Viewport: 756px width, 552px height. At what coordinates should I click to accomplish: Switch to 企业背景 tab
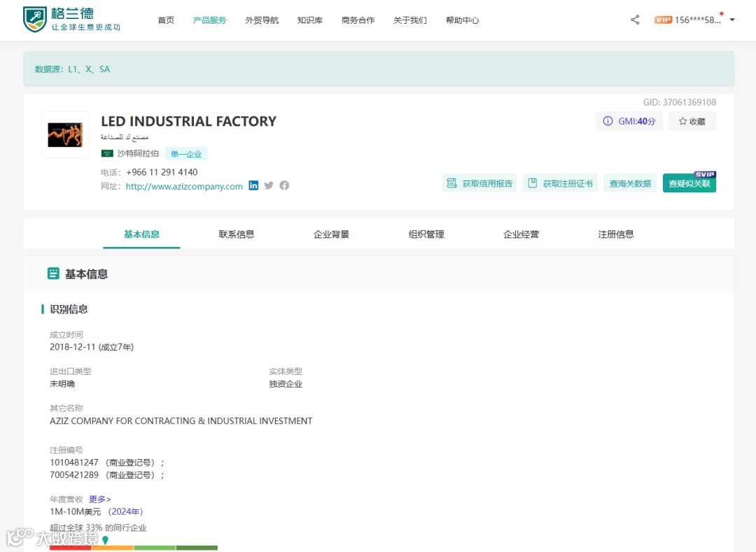[331, 234]
